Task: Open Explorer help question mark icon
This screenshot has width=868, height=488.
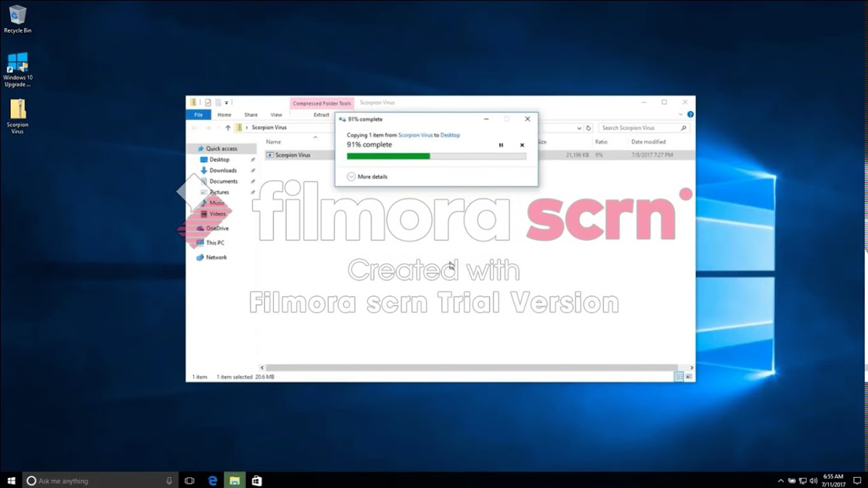Action: [x=690, y=115]
